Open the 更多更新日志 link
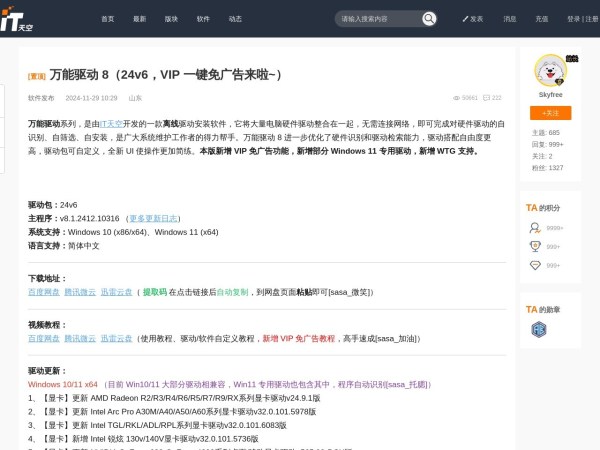 154,218
